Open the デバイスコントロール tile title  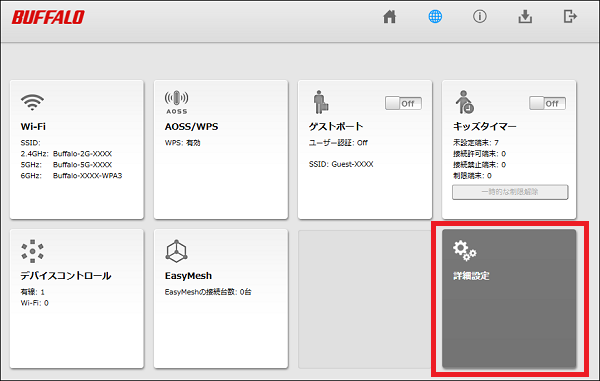66,276
